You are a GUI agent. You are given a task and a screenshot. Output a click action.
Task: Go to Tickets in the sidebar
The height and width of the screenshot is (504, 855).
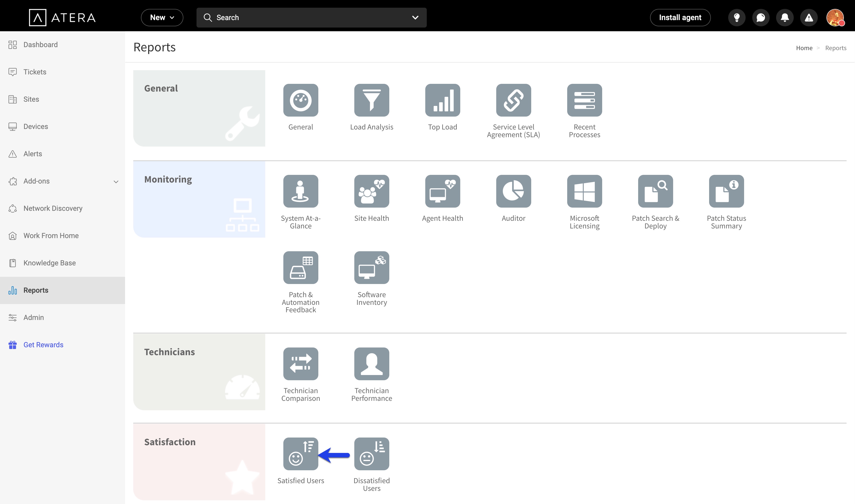click(x=35, y=72)
